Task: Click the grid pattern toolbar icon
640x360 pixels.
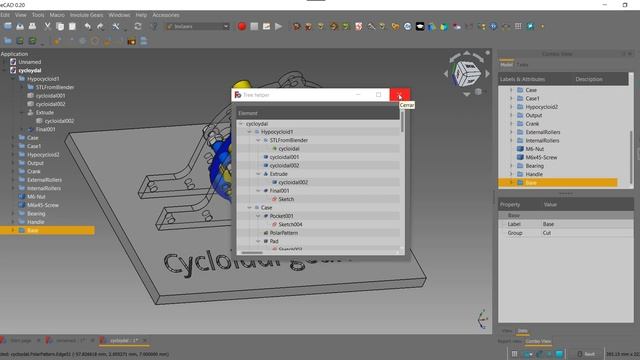Action: click(x=518, y=27)
